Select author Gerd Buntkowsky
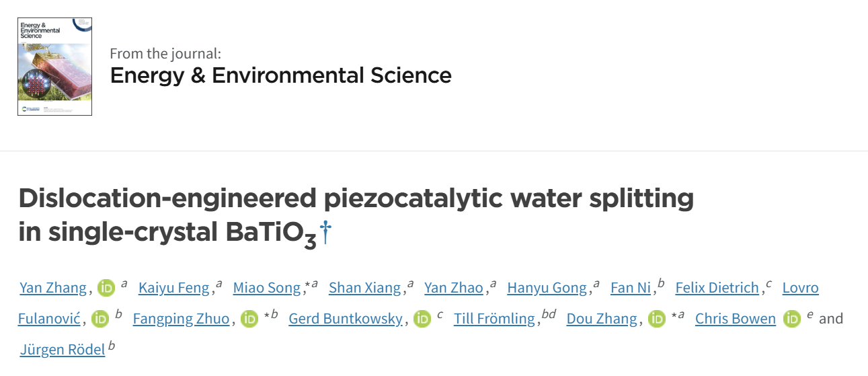Viewport: 868px width, 376px height. click(346, 319)
